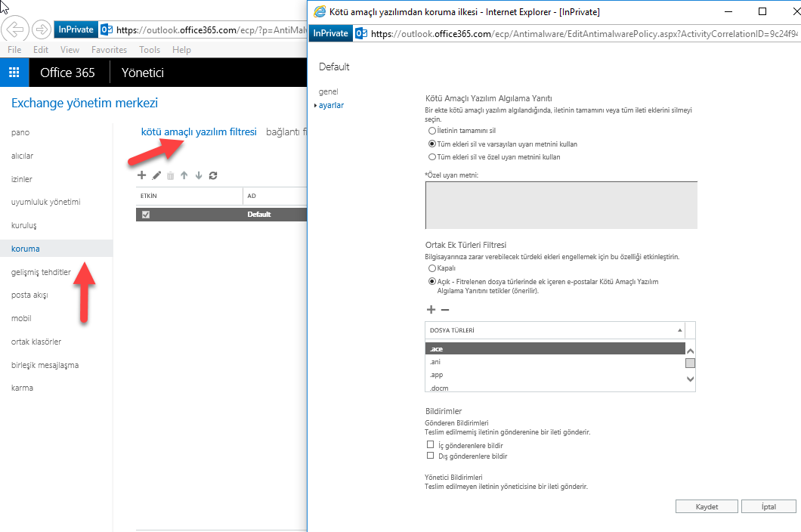
Task: Click the Yönetici header link
Action: (x=143, y=73)
